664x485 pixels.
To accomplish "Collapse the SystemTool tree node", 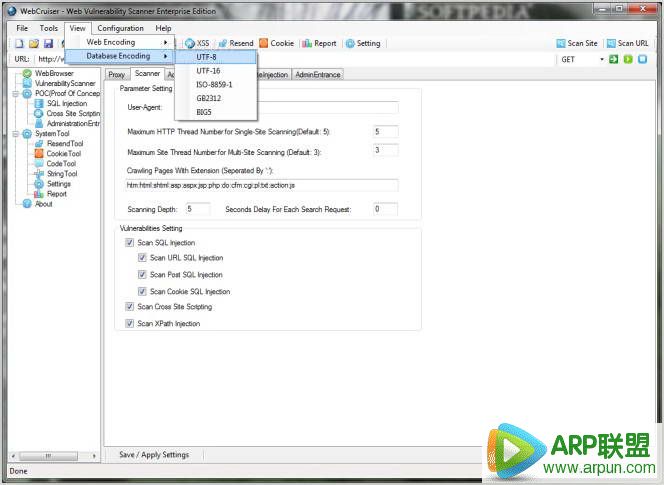I will pos(15,134).
